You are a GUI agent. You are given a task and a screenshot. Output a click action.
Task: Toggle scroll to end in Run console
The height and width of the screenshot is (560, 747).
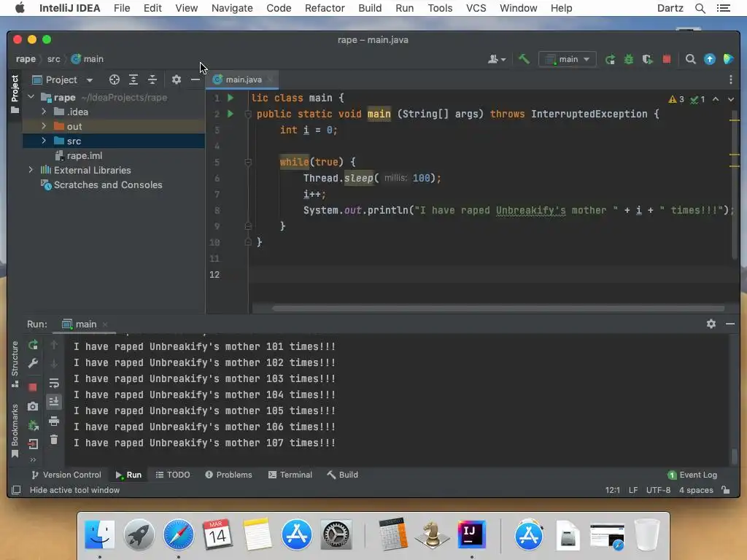pyautogui.click(x=54, y=402)
